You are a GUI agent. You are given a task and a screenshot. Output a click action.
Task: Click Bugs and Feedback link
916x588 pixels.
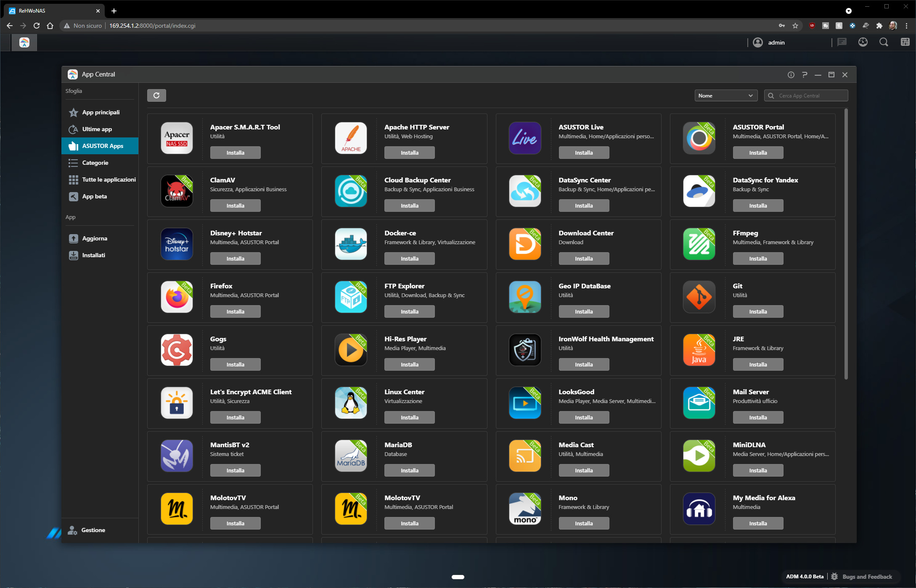coord(867,577)
